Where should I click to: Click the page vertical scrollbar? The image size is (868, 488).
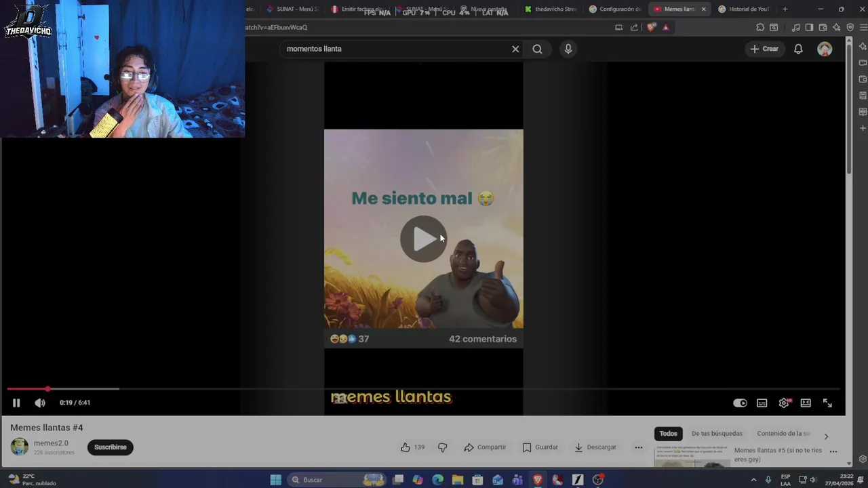point(849,108)
